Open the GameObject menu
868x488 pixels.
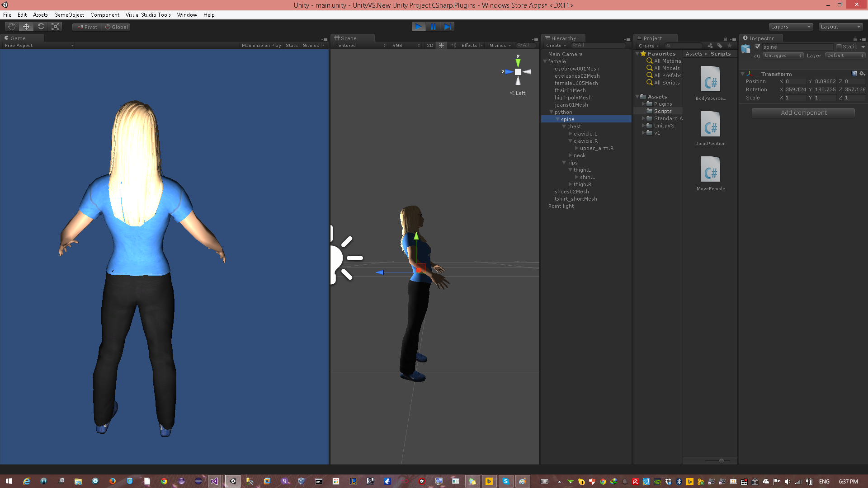point(69,15)
